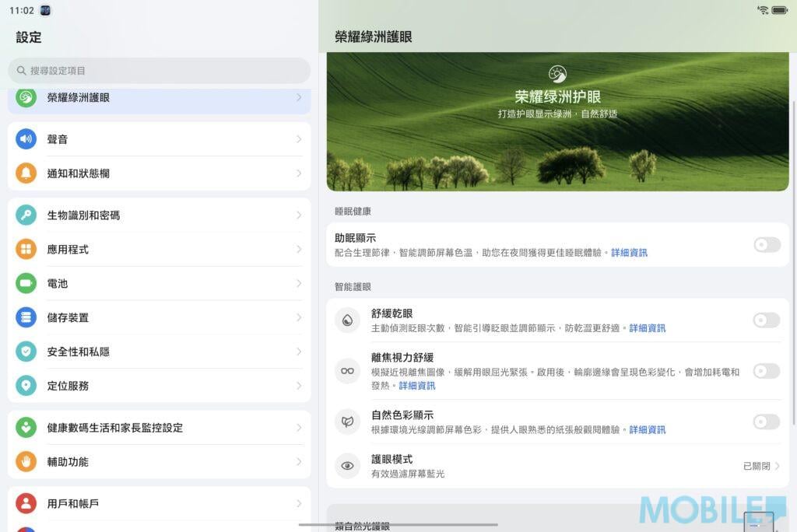Screen dimensions: 797x532
Task: Toggle 離焦視力舒緩 switch on
Action: coord(766,371)
